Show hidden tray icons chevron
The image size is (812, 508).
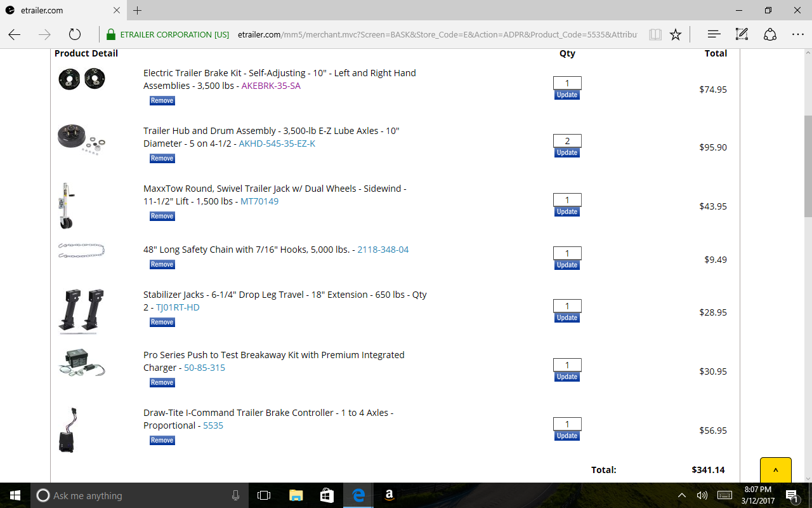tap(682, 495)
